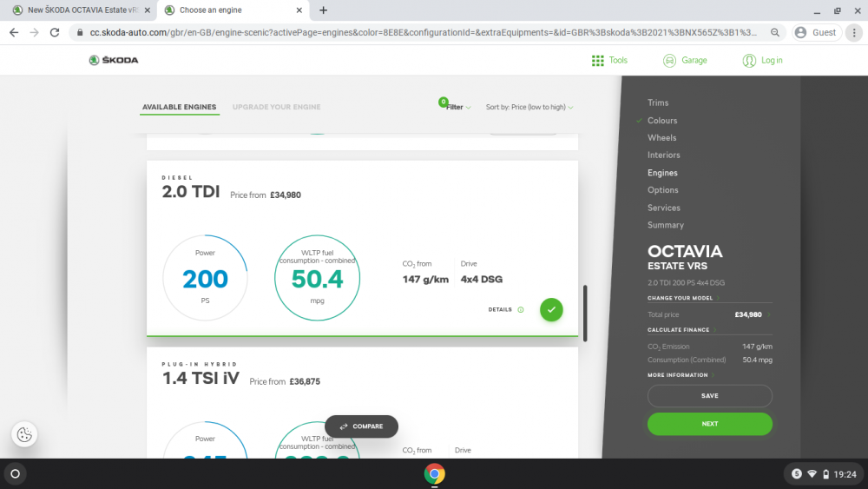Open the Tools grid icon

(x=597, y=60)
